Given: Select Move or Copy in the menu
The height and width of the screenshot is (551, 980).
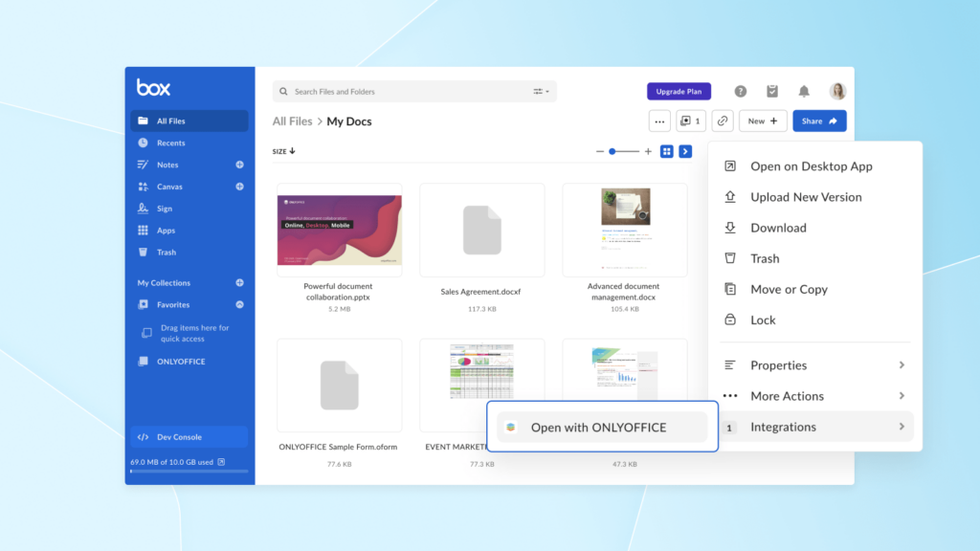Looking at the screenshot, I should tap(788, 289).
